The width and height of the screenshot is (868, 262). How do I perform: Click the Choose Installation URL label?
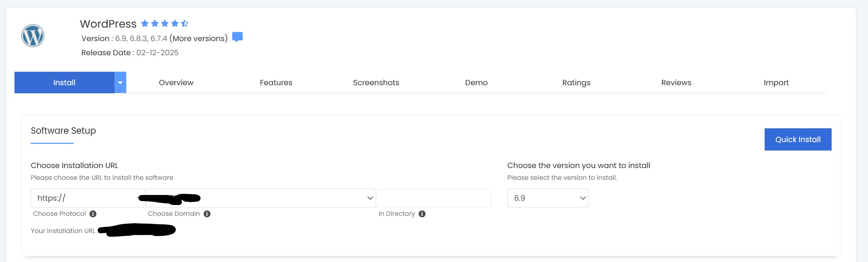click(x=74, y=166)
